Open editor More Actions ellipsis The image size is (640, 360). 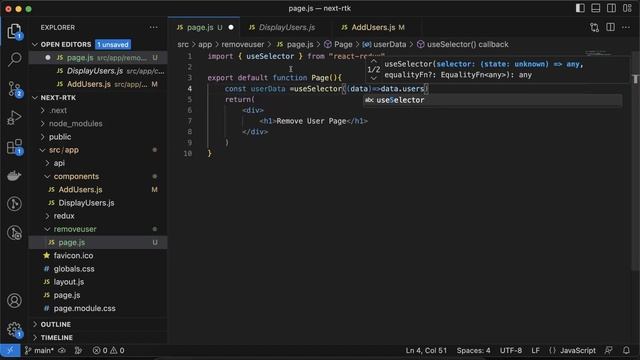[626, 27]
